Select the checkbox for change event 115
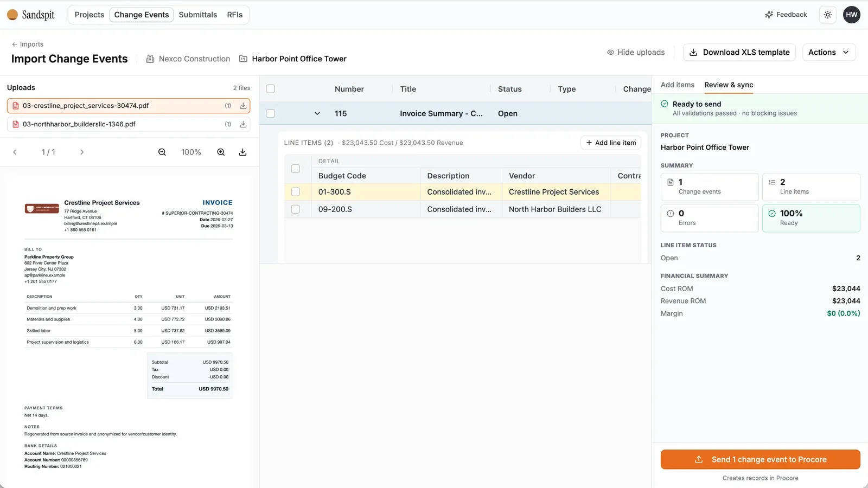868x488 pixels. [271, 113]
